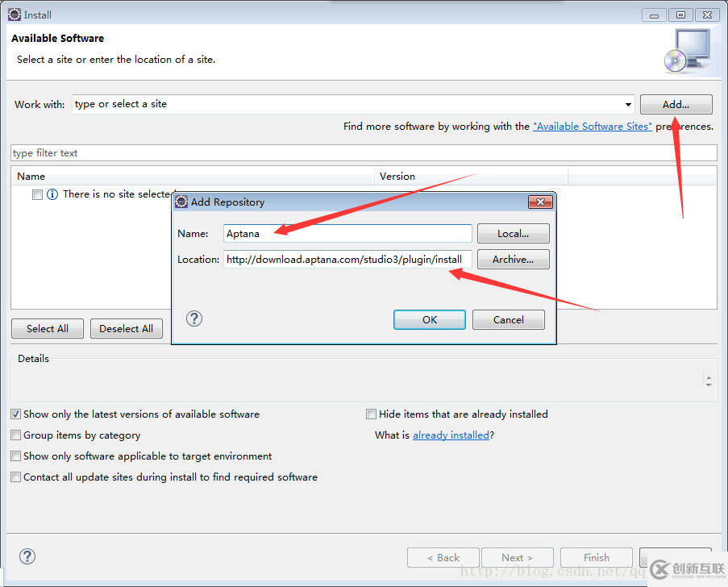Click the Add... button

676,105
